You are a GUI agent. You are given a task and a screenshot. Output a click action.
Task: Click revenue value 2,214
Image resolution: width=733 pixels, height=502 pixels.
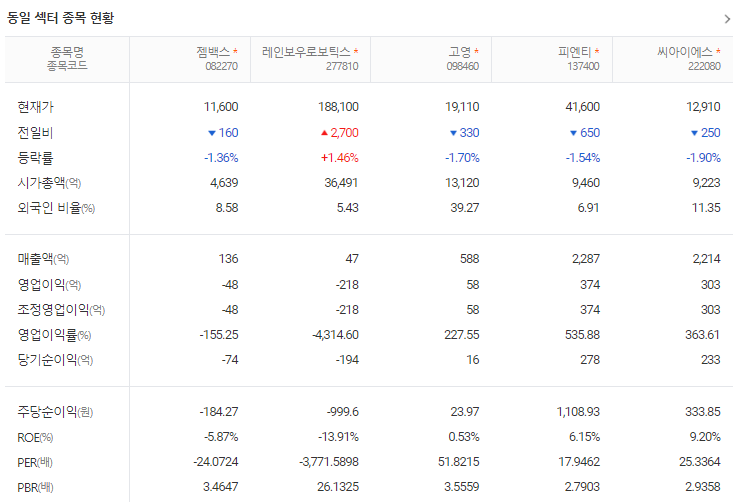tap(706, 259)
